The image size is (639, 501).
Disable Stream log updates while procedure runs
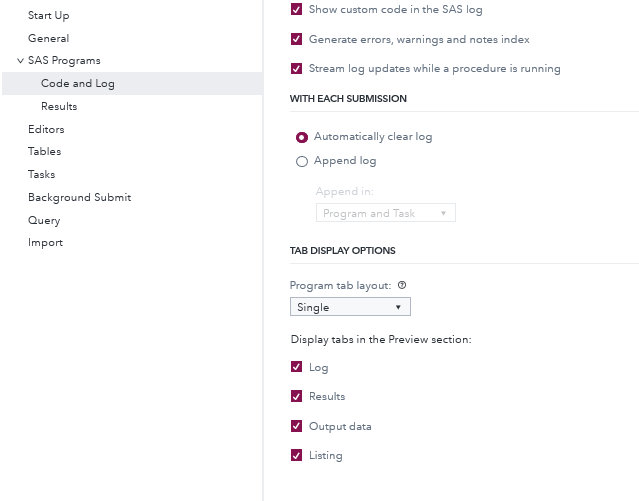coord(296,69)
